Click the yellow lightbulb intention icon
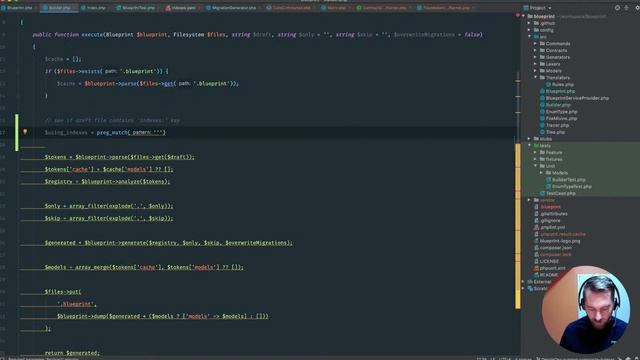Viewport: 640px width, 360px height. coord(25,132)
